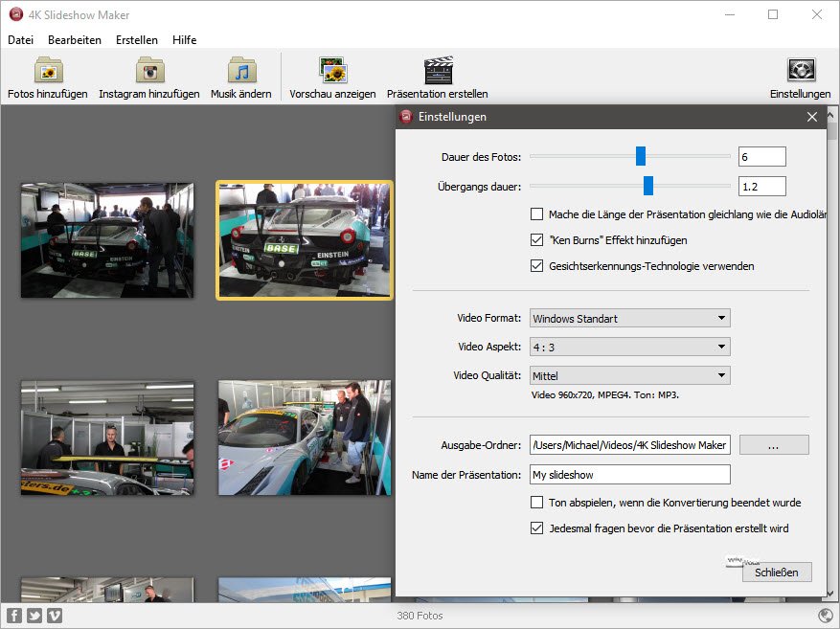Click the Twitter icon in the status bar
Image resolution: width=840 pixels, height=629 pixels.
coord(34,616)
